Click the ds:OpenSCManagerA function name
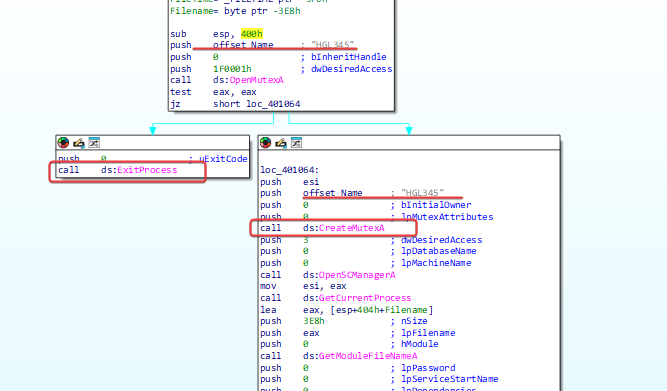Viewport: 667px width, 391px height. click(x=349, y=275)
